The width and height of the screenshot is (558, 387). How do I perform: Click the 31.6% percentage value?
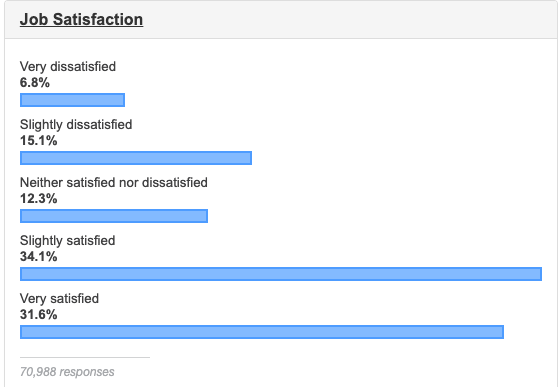click(x=38, y=315)
